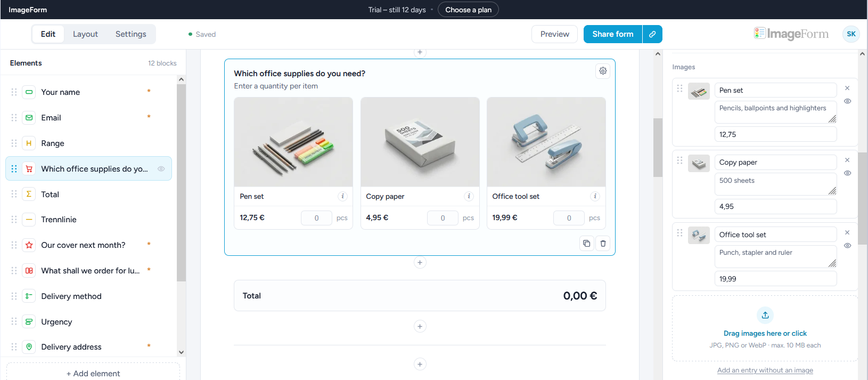Insert block between supplies and Total
This screenshot has width=868, height=380.
pos(420,262)
